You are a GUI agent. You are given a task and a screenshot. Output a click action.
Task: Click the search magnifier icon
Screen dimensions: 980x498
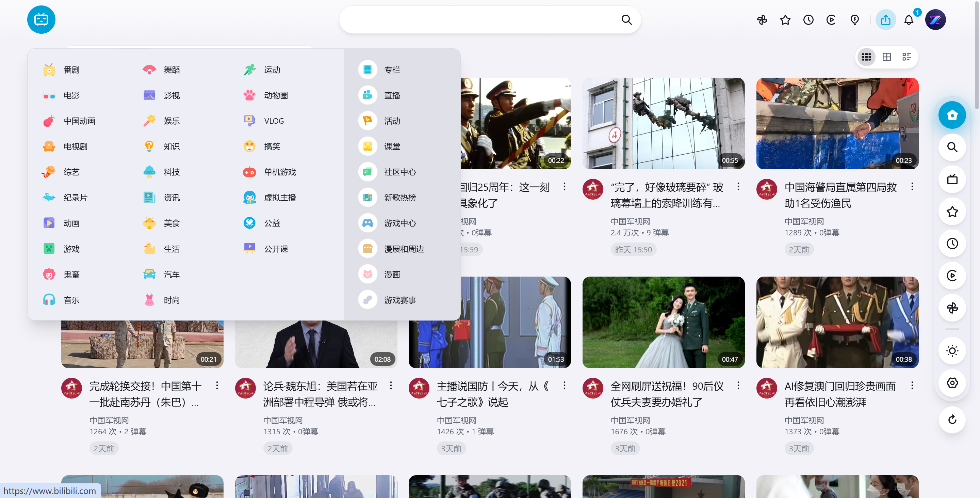coord(626,19)
